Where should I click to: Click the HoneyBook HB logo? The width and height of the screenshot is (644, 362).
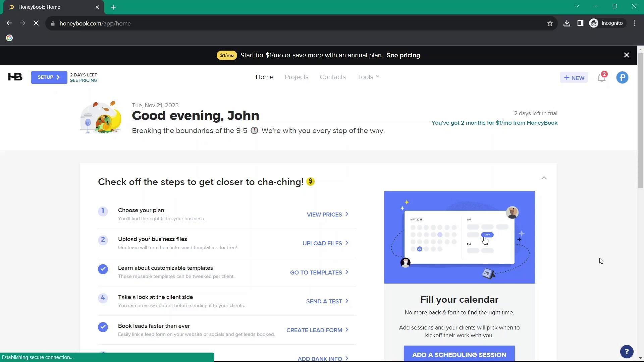[x=15, y=77]
